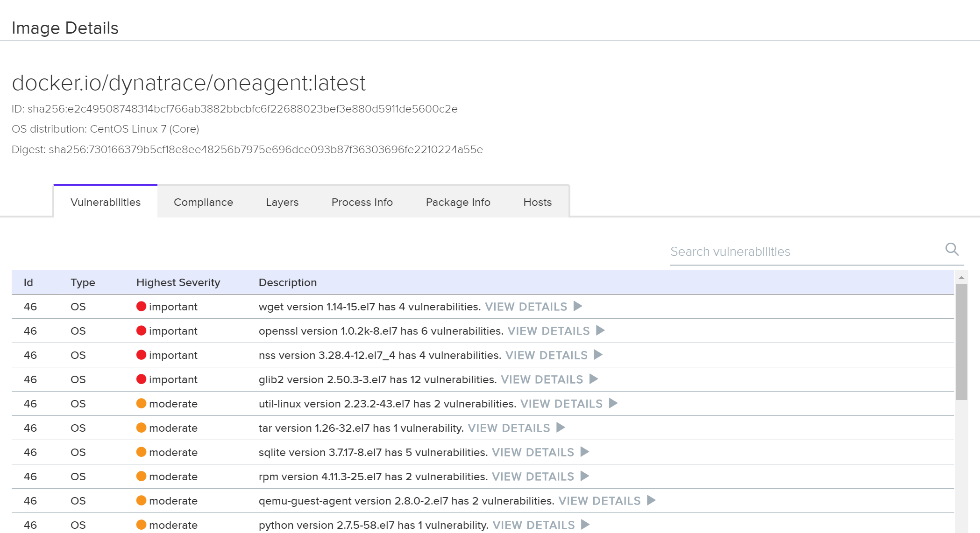Expand the nss row details arrow
Screen dimensions: 980x533
[x=598, y=355]
